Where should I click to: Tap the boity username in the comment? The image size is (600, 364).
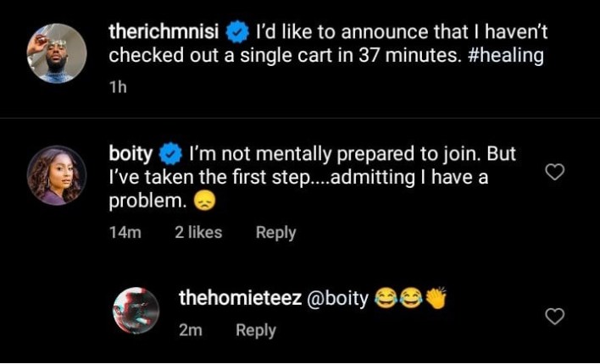coord(131,154)
